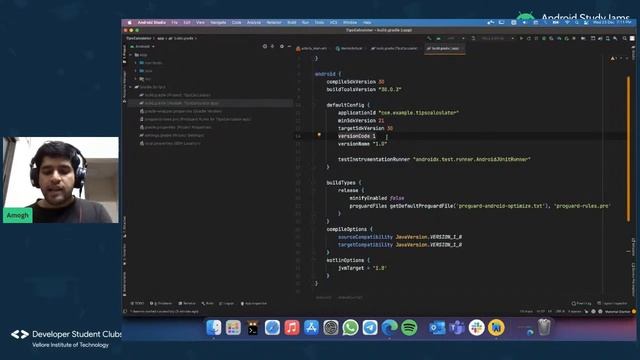
Task: Click the intention lightbulb in the gutter
Action: (x=319, y=134)
